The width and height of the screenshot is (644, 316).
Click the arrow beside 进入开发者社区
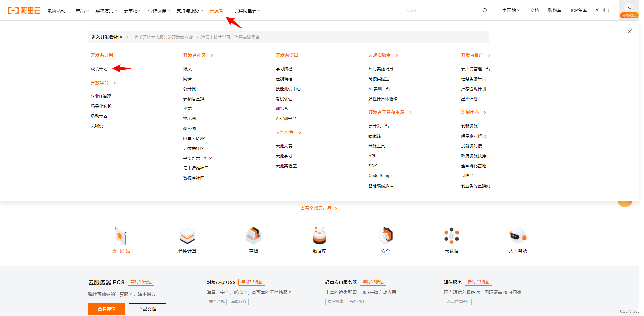[127, 37]
